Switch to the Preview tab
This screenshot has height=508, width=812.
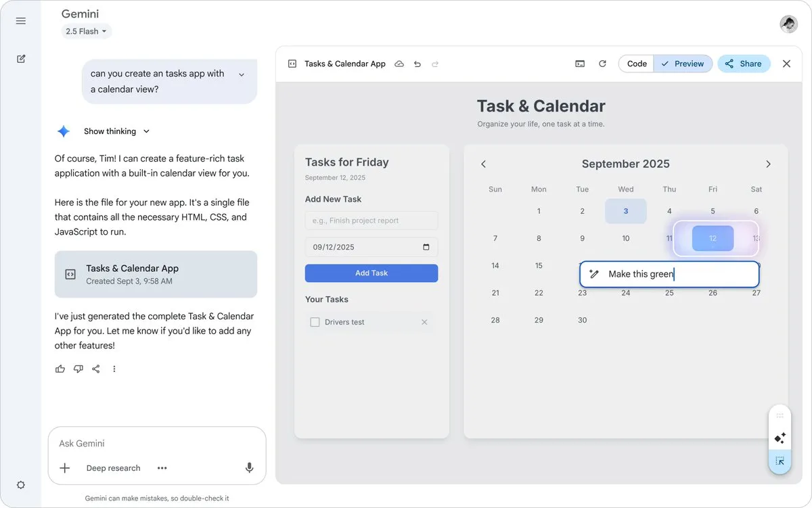click(683, 64)
